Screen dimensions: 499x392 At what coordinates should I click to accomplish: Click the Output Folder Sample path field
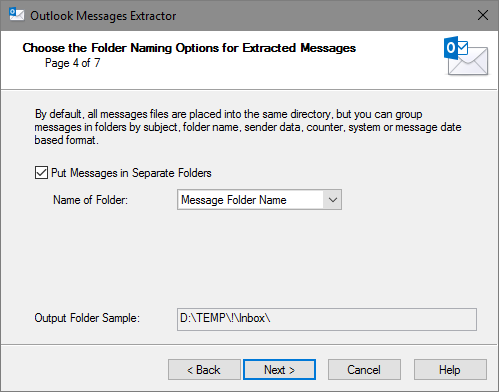[327, 319]
